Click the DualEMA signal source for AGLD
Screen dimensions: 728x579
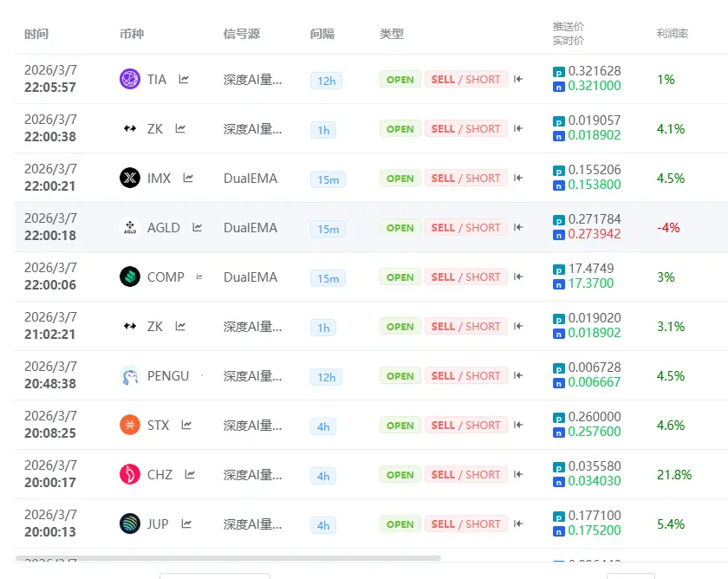pyautogui.click(x=250, y=227)
